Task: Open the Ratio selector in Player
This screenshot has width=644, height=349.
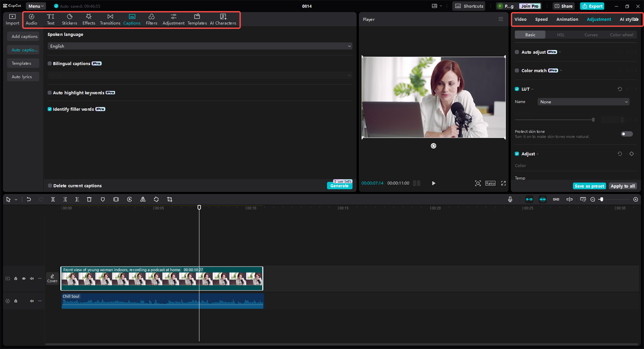Action: [490, 183]
